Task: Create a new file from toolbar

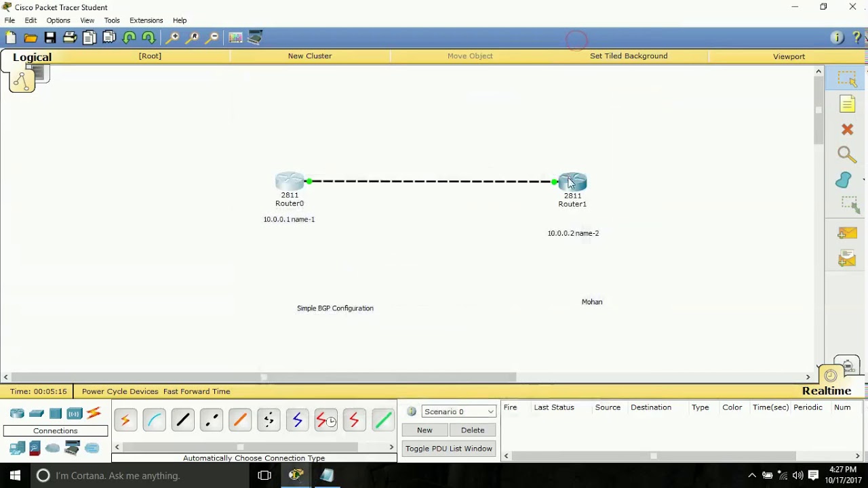Action: (x=11, y=38)
